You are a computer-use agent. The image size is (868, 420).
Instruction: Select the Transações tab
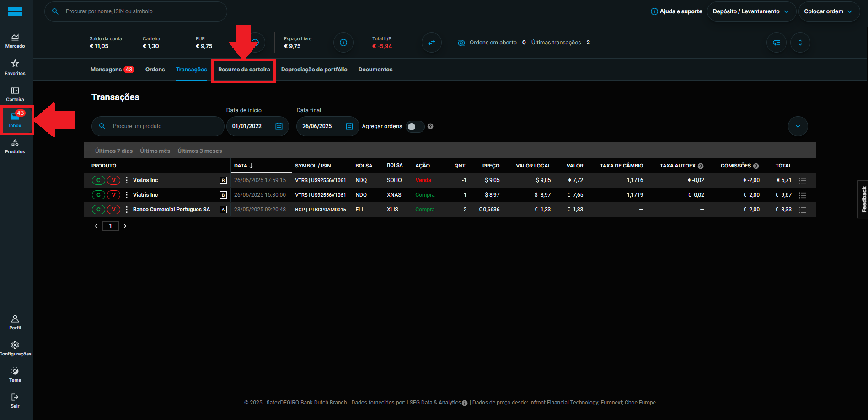tap(192, 70)
